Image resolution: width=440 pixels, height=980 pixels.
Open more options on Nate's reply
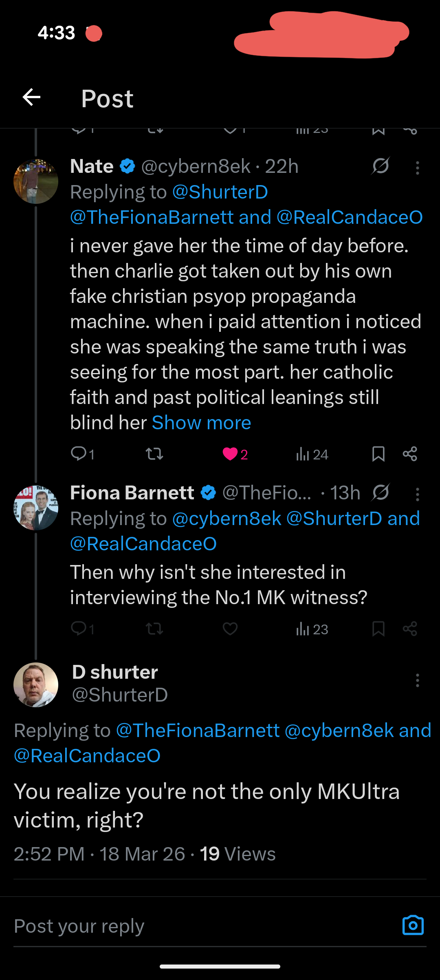coord(417,168)
